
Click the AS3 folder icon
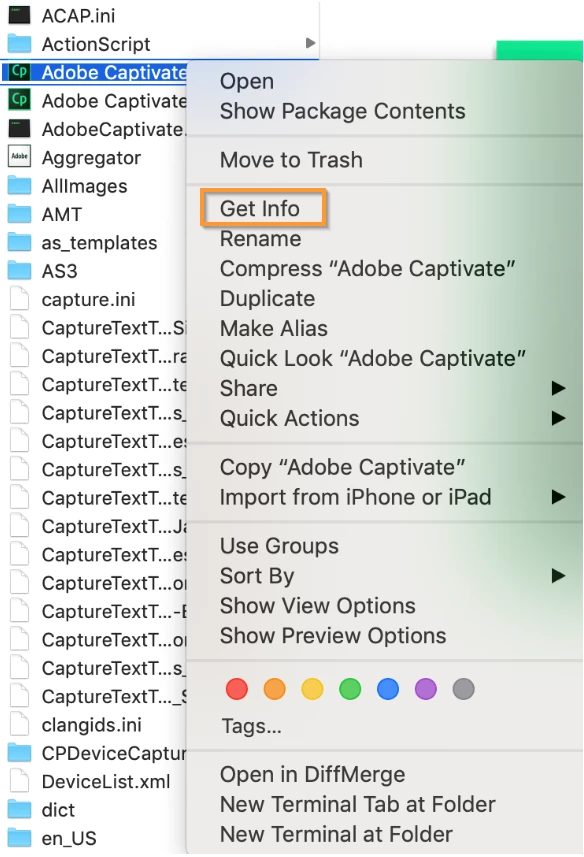coord(20,271)
